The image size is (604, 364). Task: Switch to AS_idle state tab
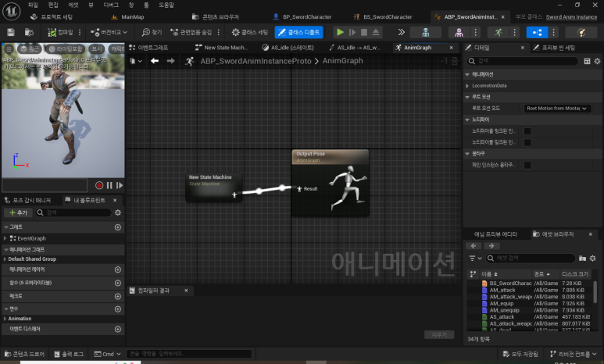click(292, 48)
